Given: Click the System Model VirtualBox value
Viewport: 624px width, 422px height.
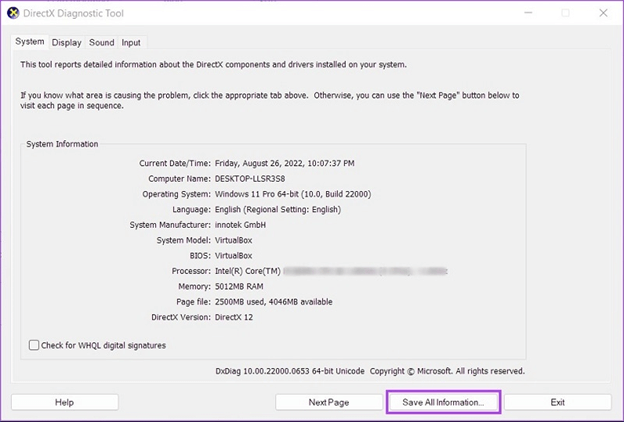Looking at the screenshot, I should 234,240.
